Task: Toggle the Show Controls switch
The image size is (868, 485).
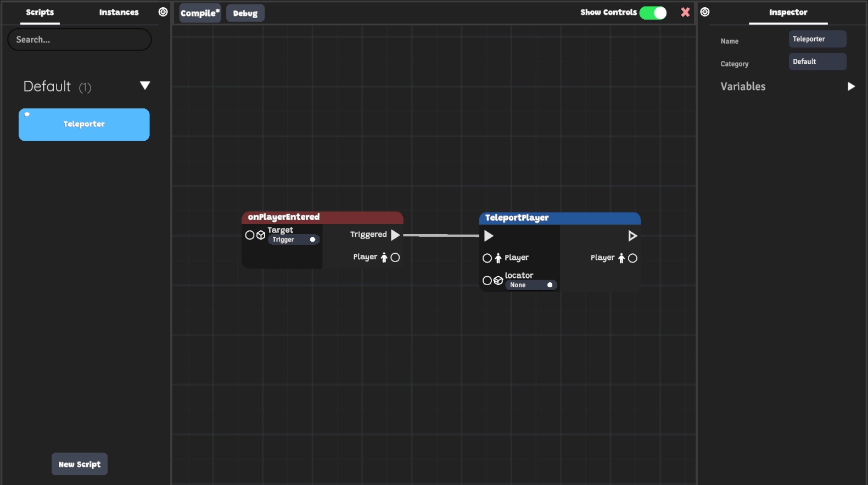Action: (653, 13)
